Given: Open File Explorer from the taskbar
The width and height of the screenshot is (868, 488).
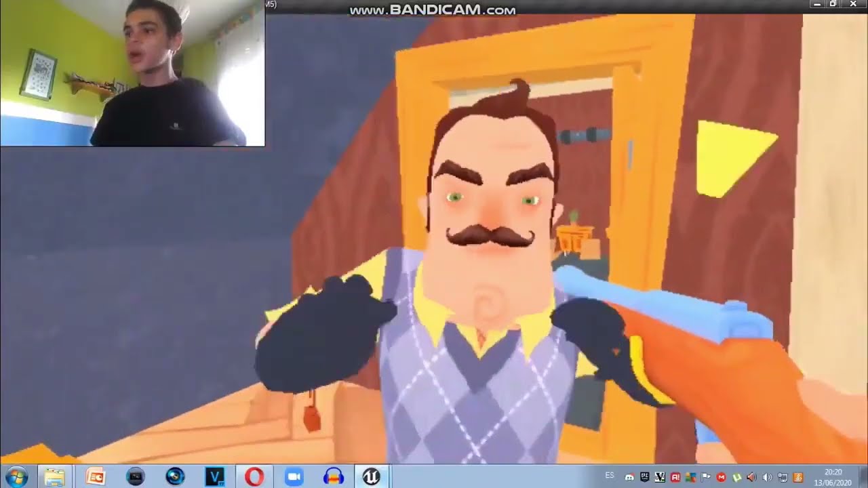Looking at the screenshot, I should click(54, 476).
